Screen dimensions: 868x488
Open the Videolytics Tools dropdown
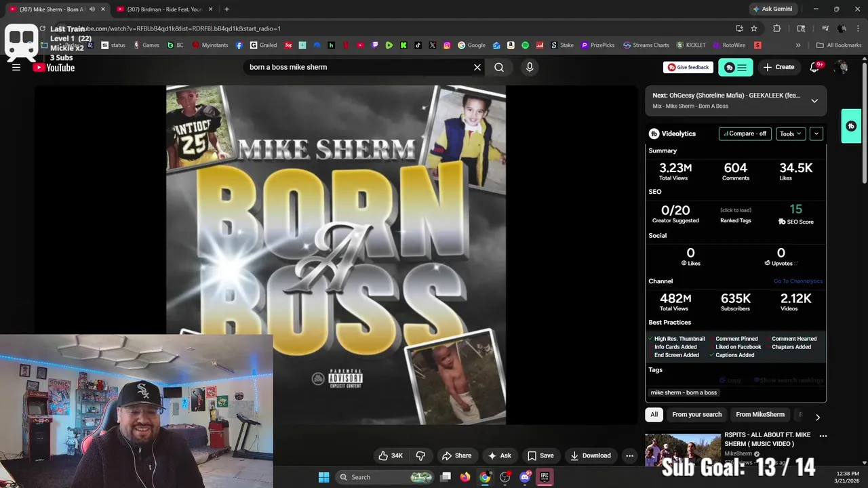point(791,134)
